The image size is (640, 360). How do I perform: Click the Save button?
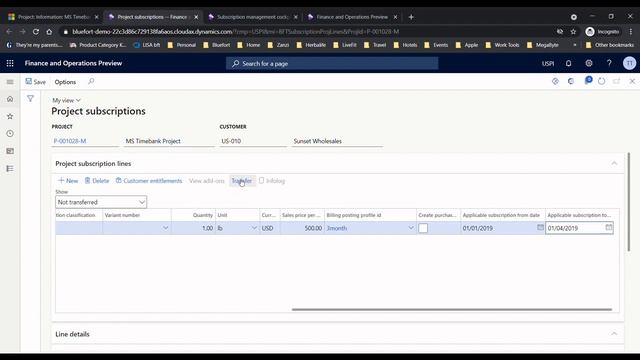pos(36,82)
